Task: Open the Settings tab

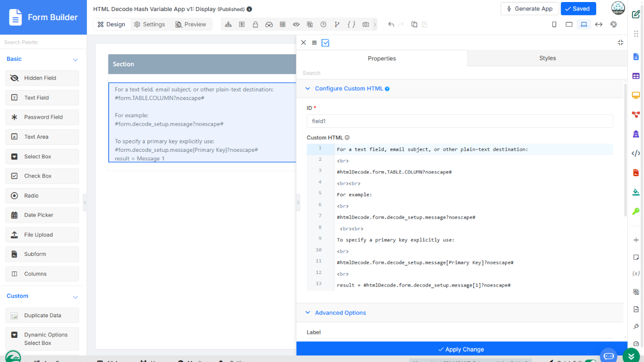Action: coord(149,24)
